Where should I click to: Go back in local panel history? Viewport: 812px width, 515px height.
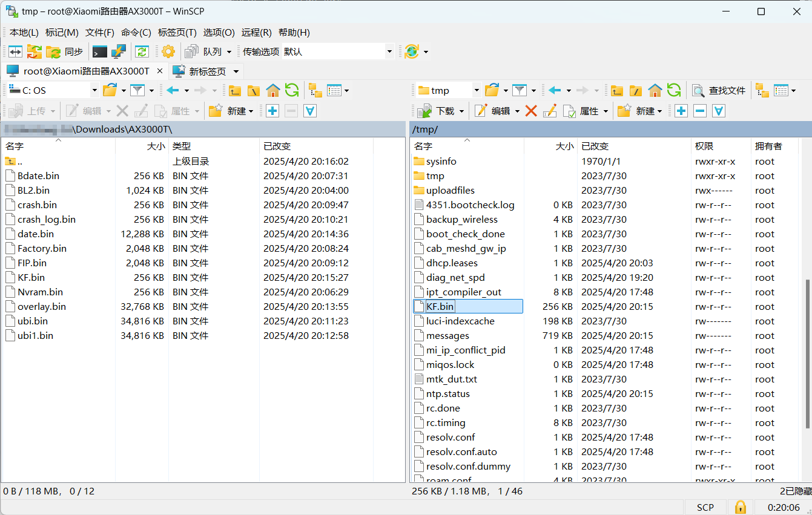173,90
